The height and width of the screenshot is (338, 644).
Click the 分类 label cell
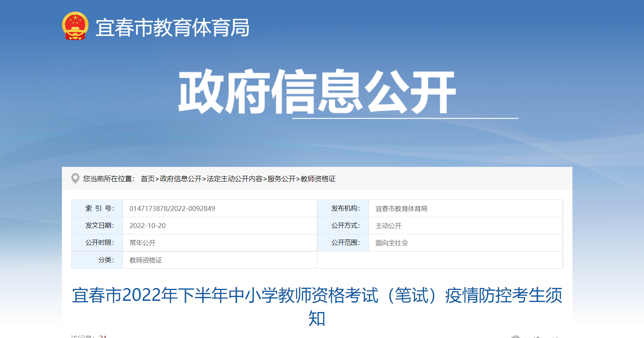pos(97,260)
